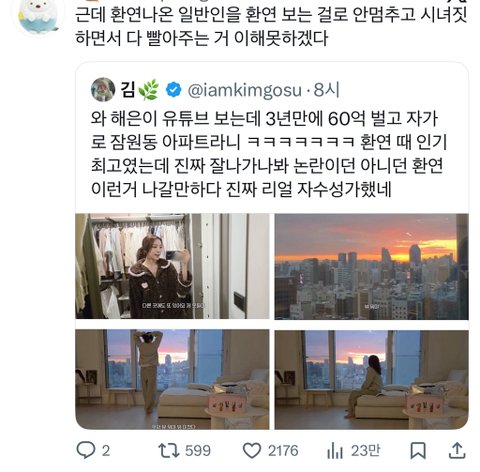Click the reply speech bubble icon
480x472 pixels.
click(x=86, y=450)
